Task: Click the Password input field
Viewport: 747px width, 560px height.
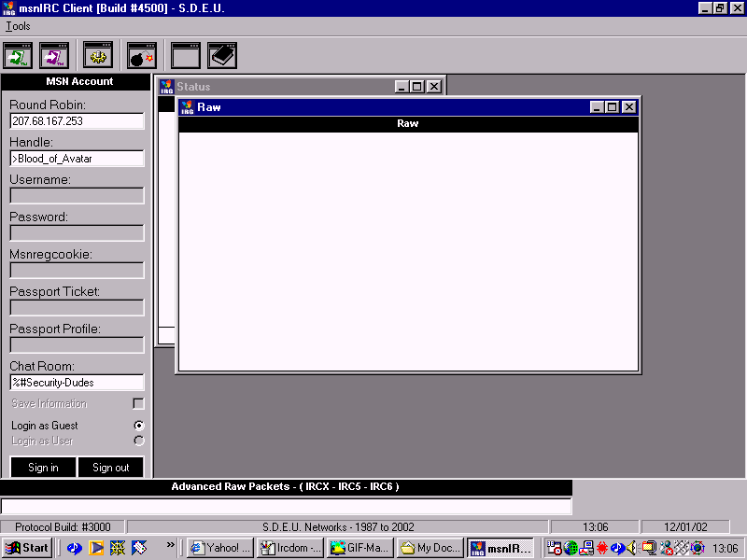Action: [x=77, y=232]
